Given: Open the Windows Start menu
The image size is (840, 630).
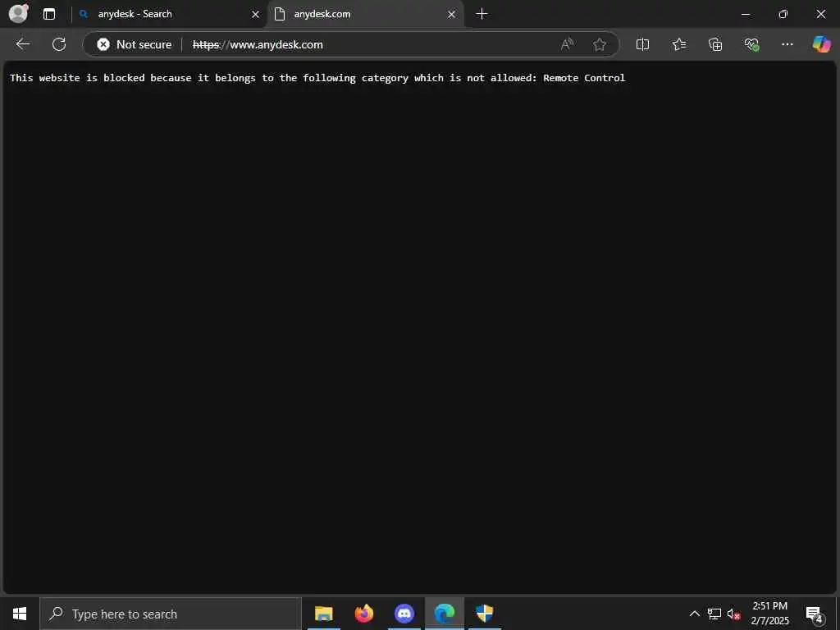Looking at the screenshot, I should [20, 614].
